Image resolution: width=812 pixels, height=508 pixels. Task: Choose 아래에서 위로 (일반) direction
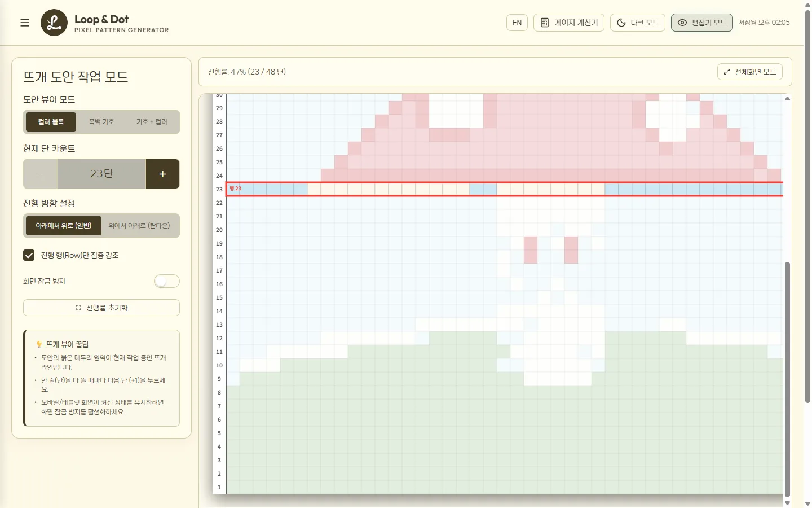(64, 226)
